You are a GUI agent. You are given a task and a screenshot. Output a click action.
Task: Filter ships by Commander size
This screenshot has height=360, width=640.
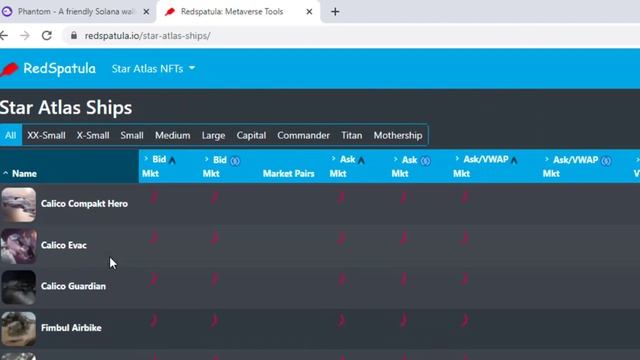[x=303, y=135]
